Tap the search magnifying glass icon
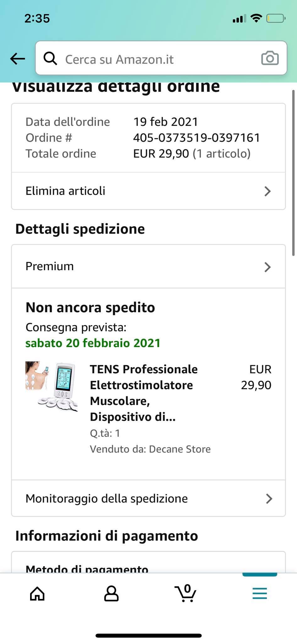The image size is (297, 644). 50,58
